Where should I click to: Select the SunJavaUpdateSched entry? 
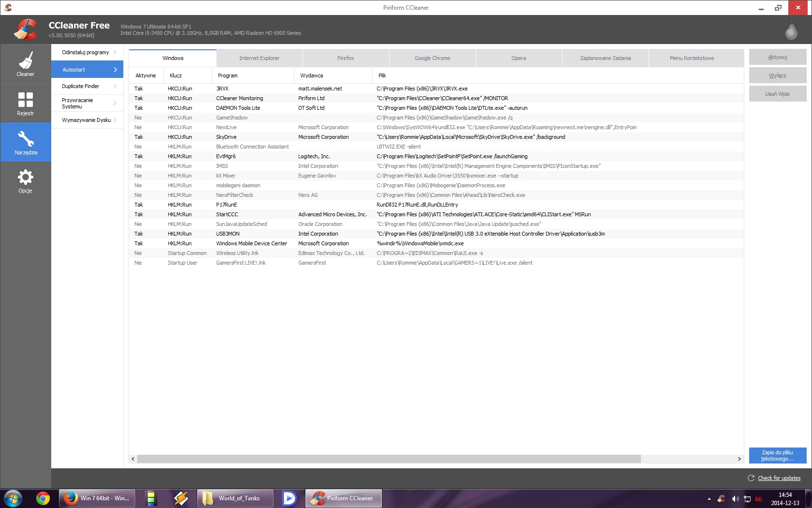436,224
